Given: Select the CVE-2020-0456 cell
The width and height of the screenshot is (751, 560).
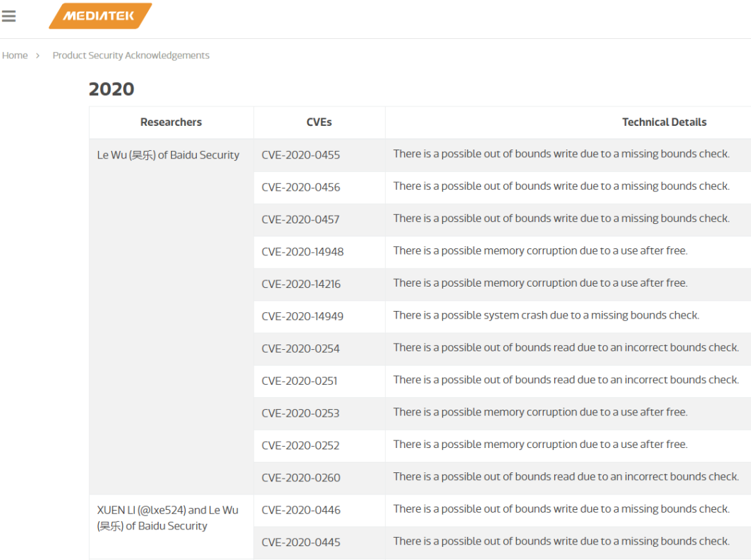Looking at the screenshot, I should click(x=319, y=187).
